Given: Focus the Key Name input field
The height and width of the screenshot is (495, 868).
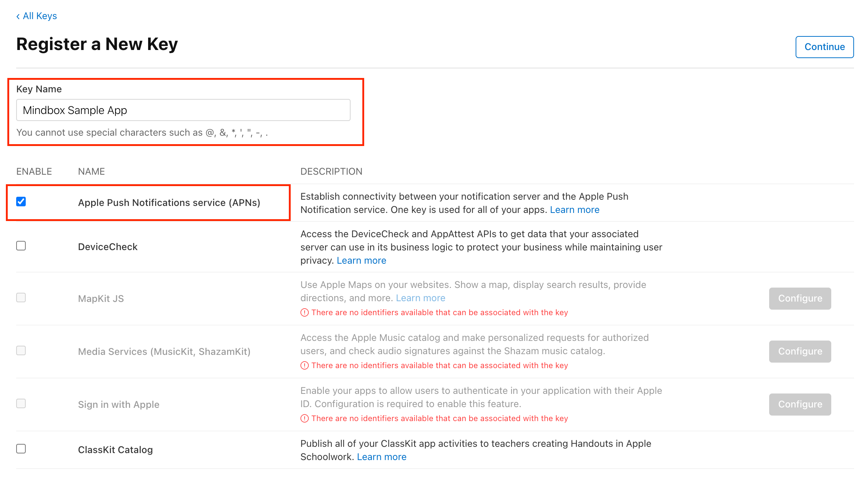Looking at the screenshot, I should pyautogui.click(x=183, y=110).
